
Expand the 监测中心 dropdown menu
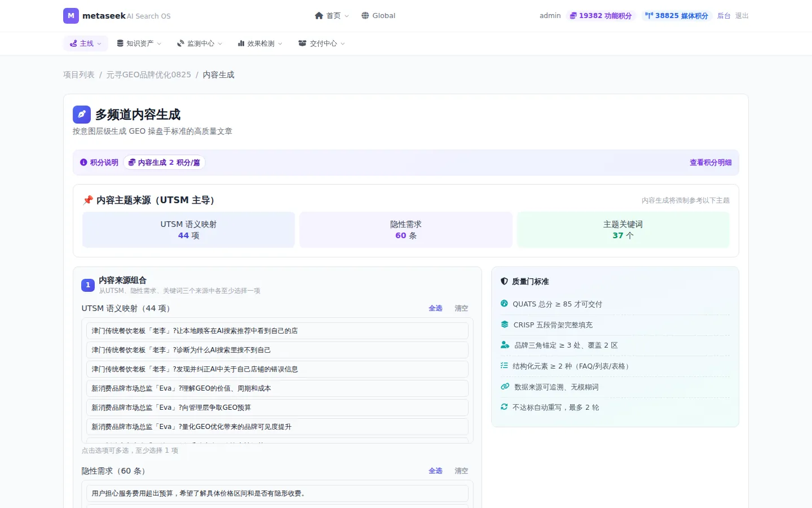click(x=200, y=43)
